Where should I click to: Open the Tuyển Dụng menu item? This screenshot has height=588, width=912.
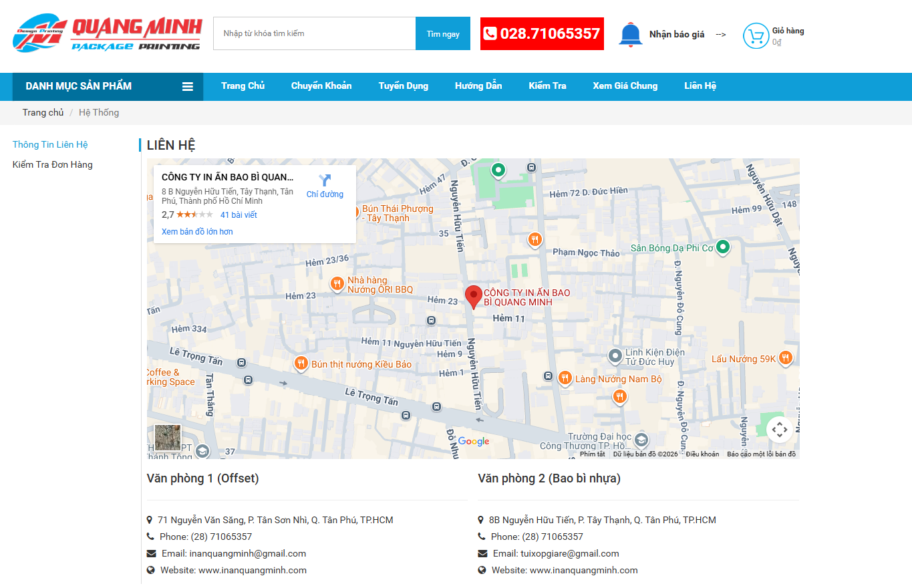[403, 86]
